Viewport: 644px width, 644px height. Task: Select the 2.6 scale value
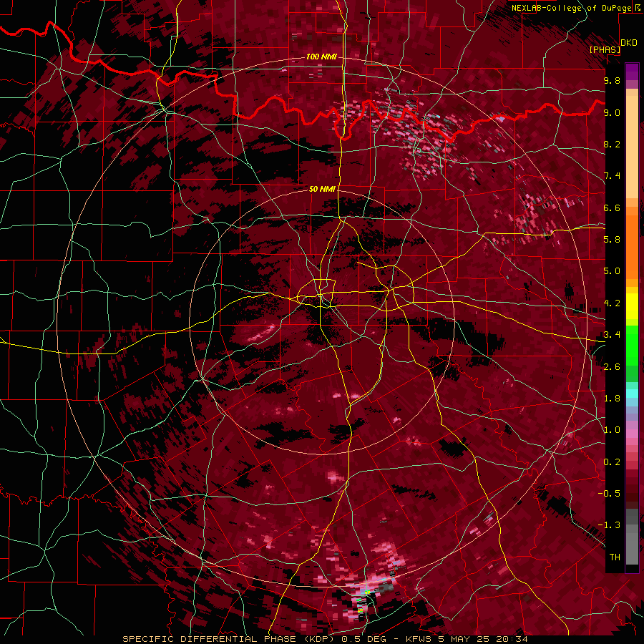tap(612, 367)
